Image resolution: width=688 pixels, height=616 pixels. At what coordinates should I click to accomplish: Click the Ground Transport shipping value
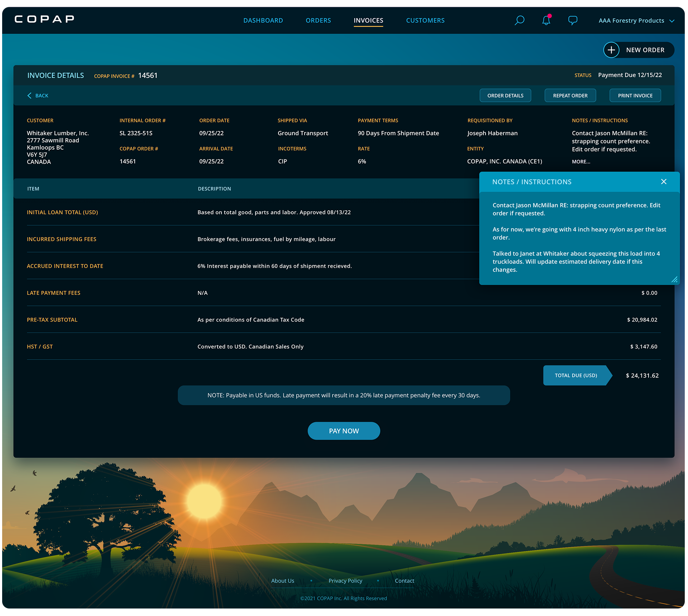pyautogui.click(x=303, y=133)
